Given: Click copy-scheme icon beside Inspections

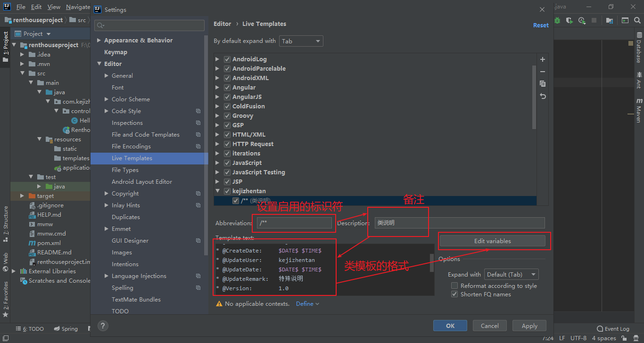Looking at the screenshot, I should tap(198, 123).
